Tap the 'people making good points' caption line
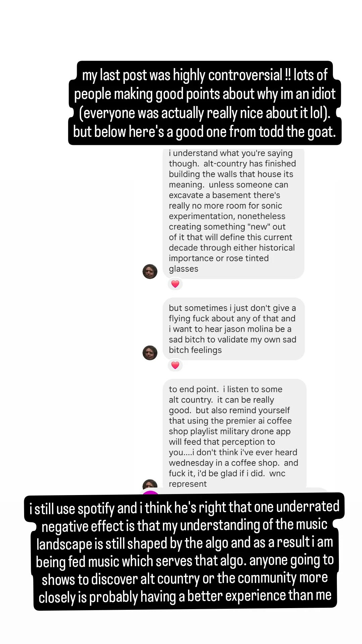362x644 pixels. (205, 94)
